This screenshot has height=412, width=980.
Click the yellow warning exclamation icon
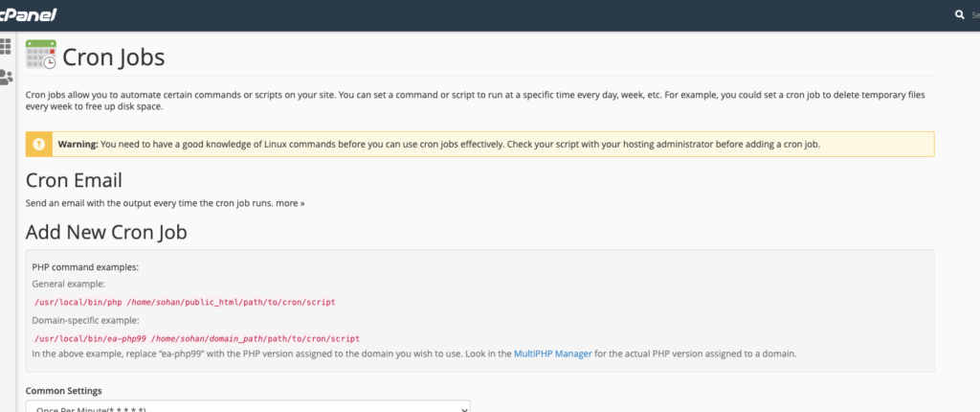click(38, 144)
